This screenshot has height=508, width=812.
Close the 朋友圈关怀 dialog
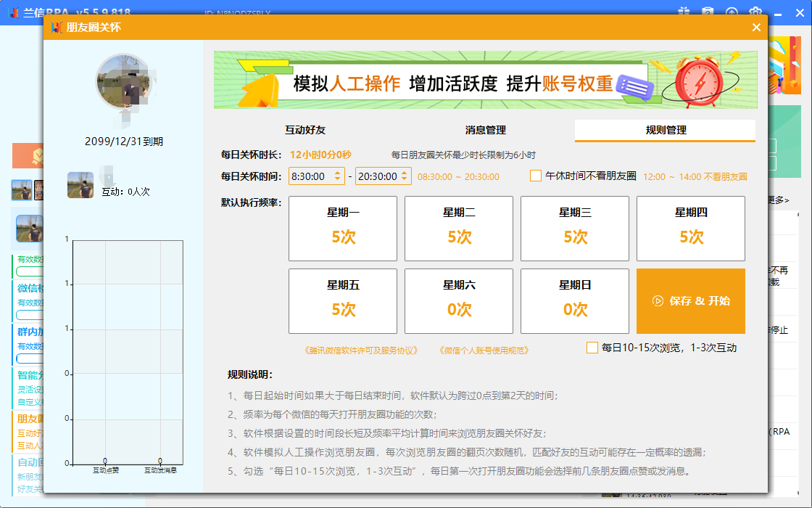coord(756,28)
